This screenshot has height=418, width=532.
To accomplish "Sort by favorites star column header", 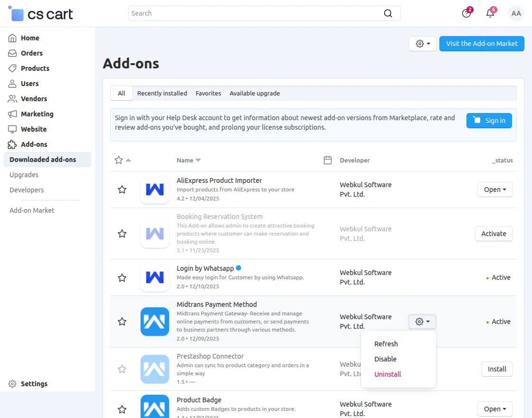I will point(122,160).
